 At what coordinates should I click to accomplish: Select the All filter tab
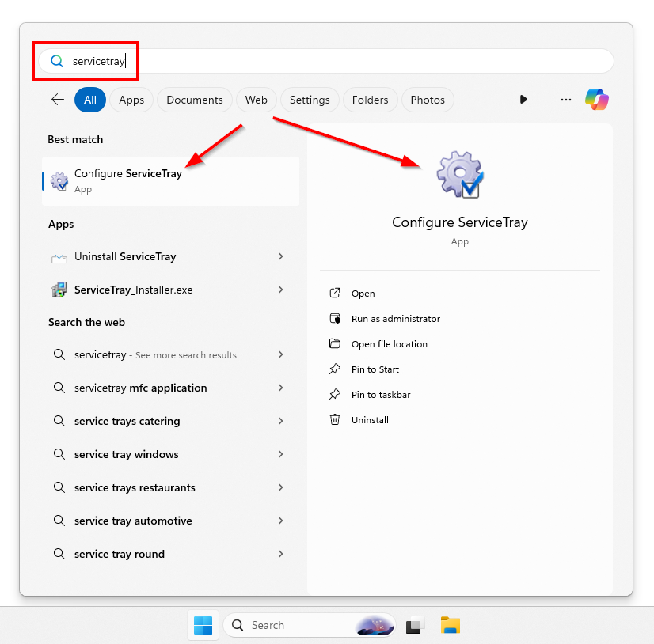90,100
